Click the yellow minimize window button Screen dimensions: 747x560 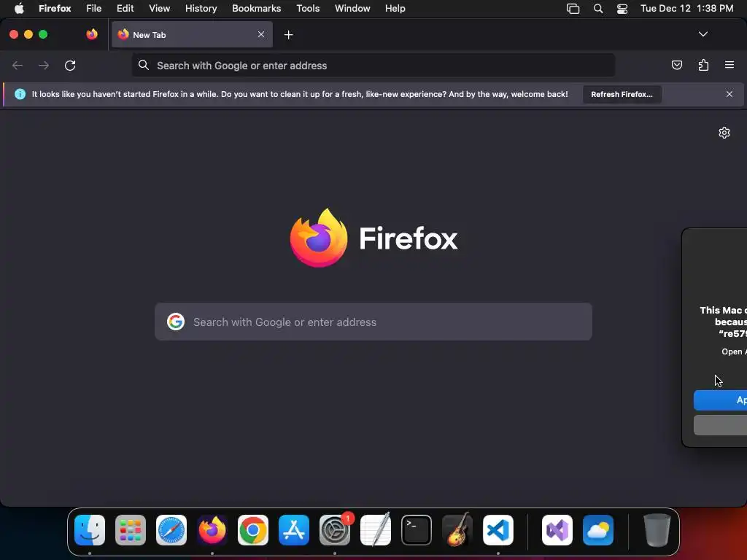click(28, 34)
